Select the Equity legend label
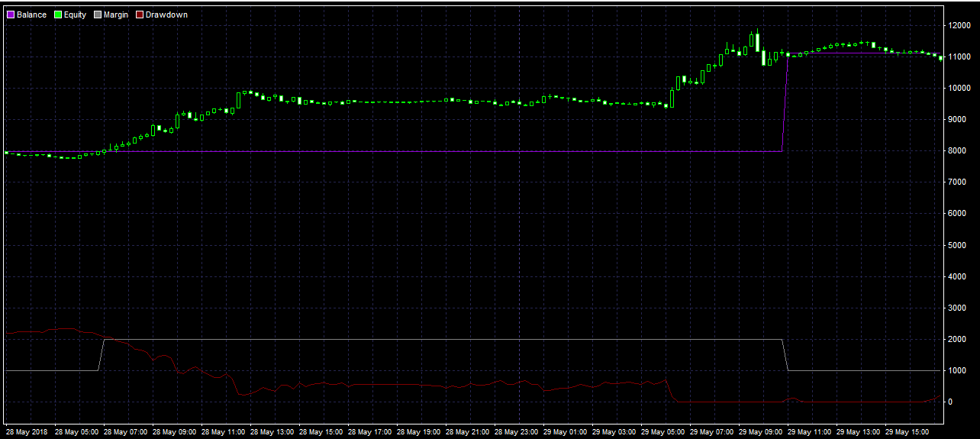The height and width of the screenshot is (439, 980). point(75,15)
